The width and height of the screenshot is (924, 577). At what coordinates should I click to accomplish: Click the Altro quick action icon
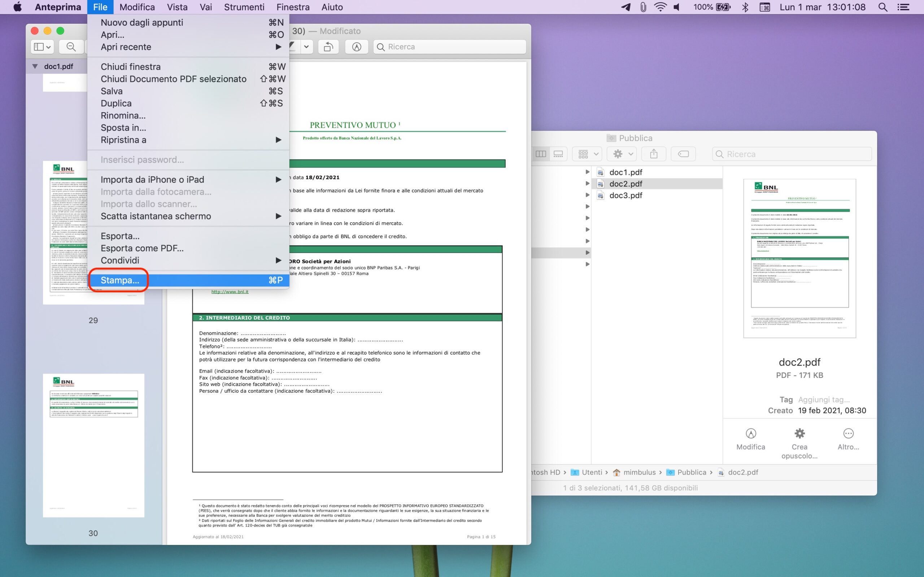[848, 433]
